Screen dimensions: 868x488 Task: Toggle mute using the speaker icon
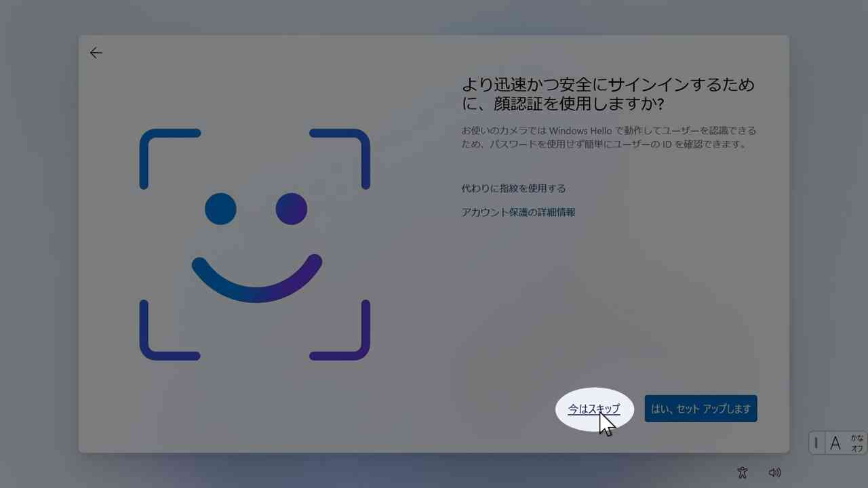pos(774,472)
